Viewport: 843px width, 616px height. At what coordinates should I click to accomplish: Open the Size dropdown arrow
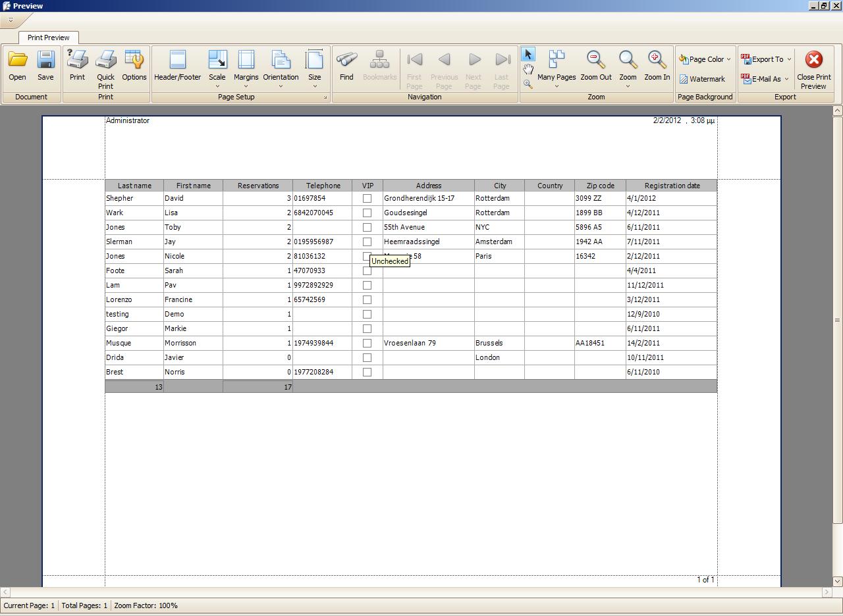point(315,86)
